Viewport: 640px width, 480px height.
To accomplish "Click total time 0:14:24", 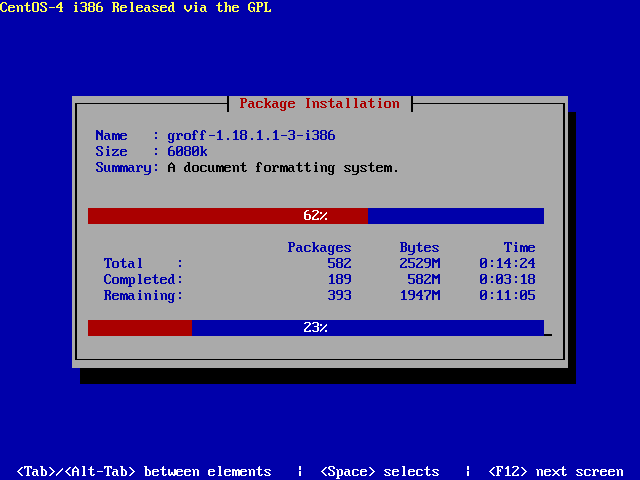I will click(507, 263).
